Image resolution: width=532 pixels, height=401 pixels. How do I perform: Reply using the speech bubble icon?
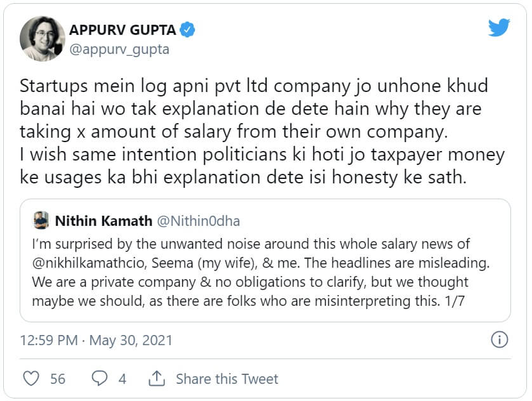pyautogui.click(x=100, y=379)
